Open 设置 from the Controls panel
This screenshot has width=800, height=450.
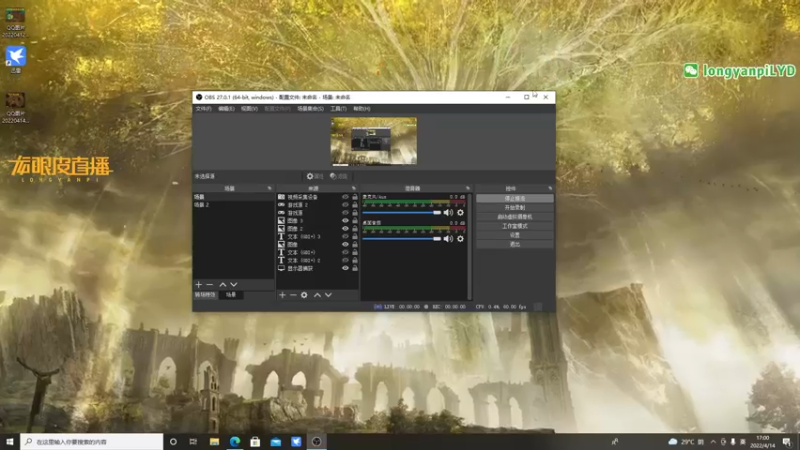pyautogui.click(x=515, y=235)
